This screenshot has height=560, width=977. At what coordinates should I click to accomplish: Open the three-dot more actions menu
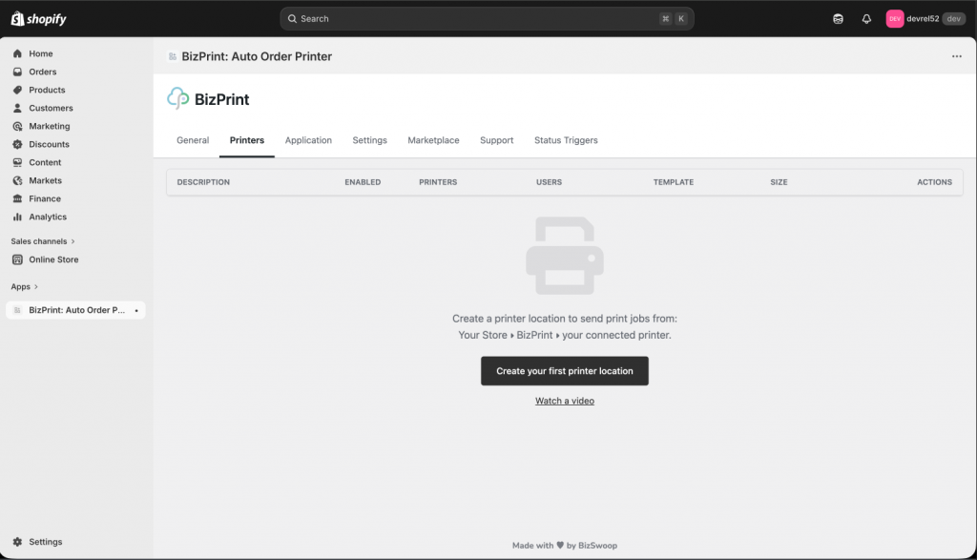point(956,56)
